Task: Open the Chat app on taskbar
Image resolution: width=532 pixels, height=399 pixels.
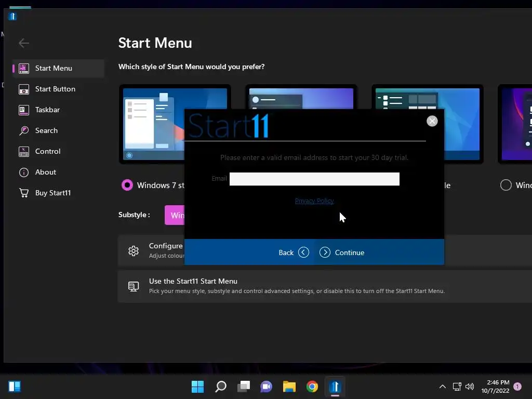Action: 267,387
